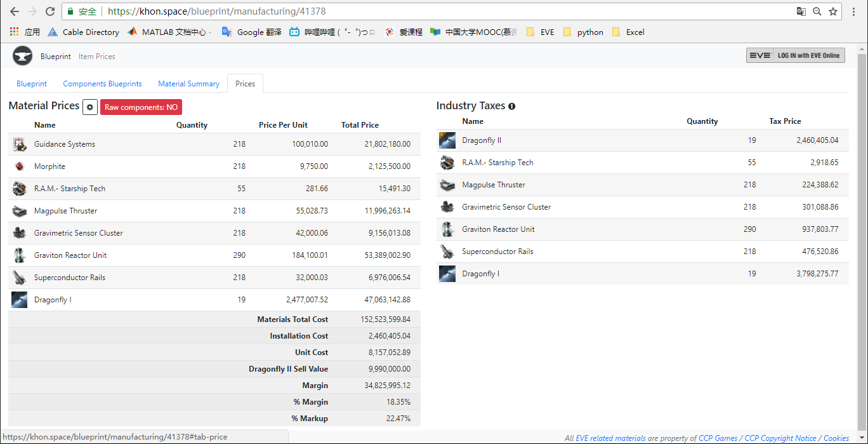
Task: Click Graviton Reactor Unit icon in Industry Taxes
Action: pyautogui.click(x=447, y=229)
